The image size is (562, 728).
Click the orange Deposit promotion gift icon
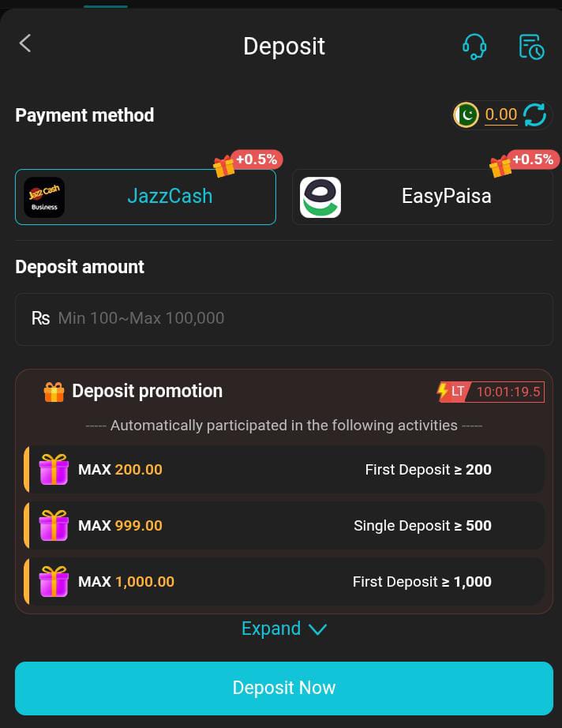54,392
